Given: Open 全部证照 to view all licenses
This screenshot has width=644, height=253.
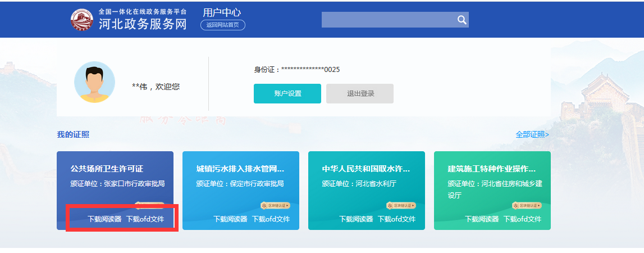Looking at the screenshot, I should point(532,134).
